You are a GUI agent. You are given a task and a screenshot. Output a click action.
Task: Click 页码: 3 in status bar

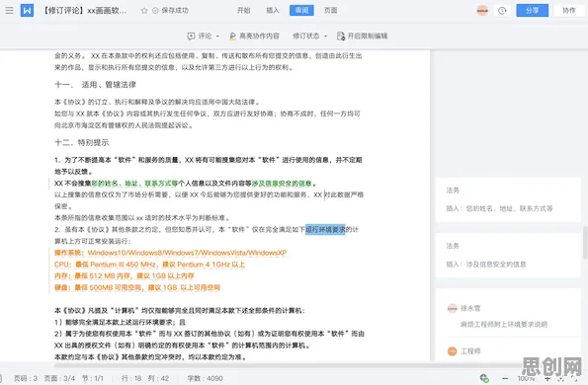(x=26, y=378)
